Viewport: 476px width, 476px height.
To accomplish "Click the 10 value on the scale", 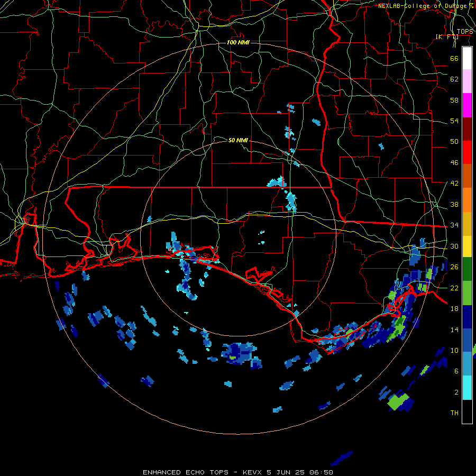I will click(454, 350).
